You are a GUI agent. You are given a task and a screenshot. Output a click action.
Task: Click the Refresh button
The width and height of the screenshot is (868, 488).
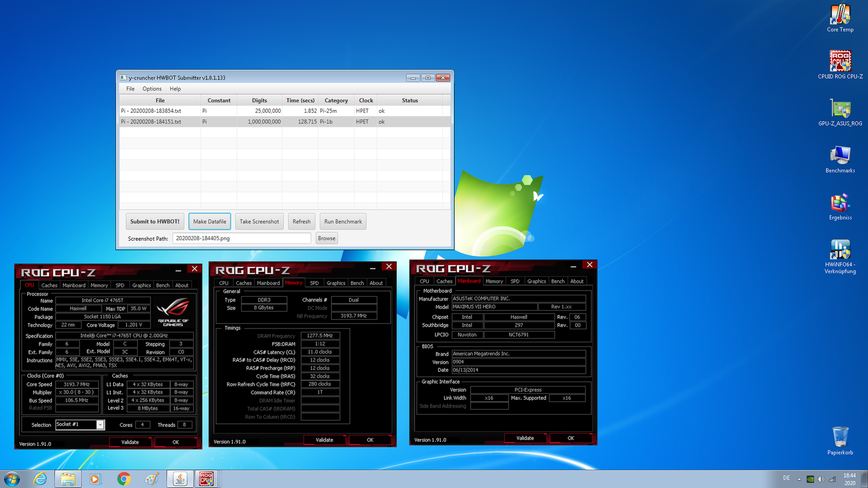click(x=302, y=221)
